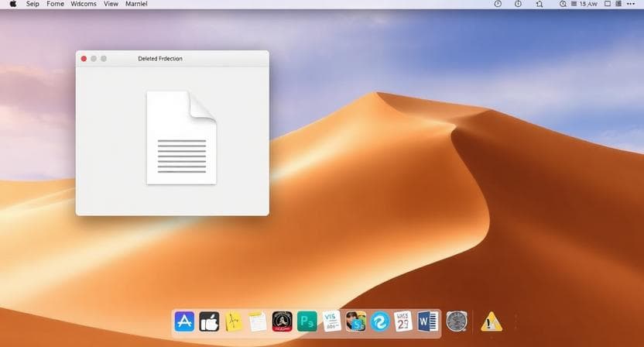The height and width of the screenshot is (347, 644).
Task: Open the Seip menu
Action: [x=33, y=4]
